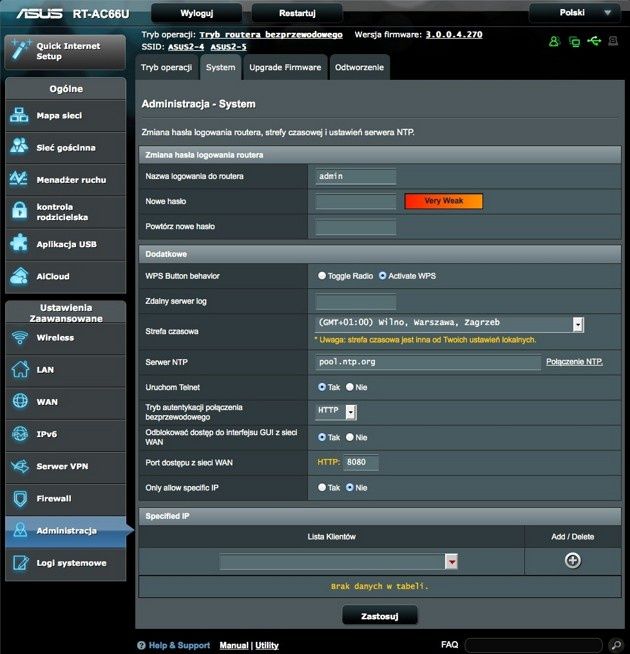Open the ASUS2-4 SSID link

tap(186, 47)
